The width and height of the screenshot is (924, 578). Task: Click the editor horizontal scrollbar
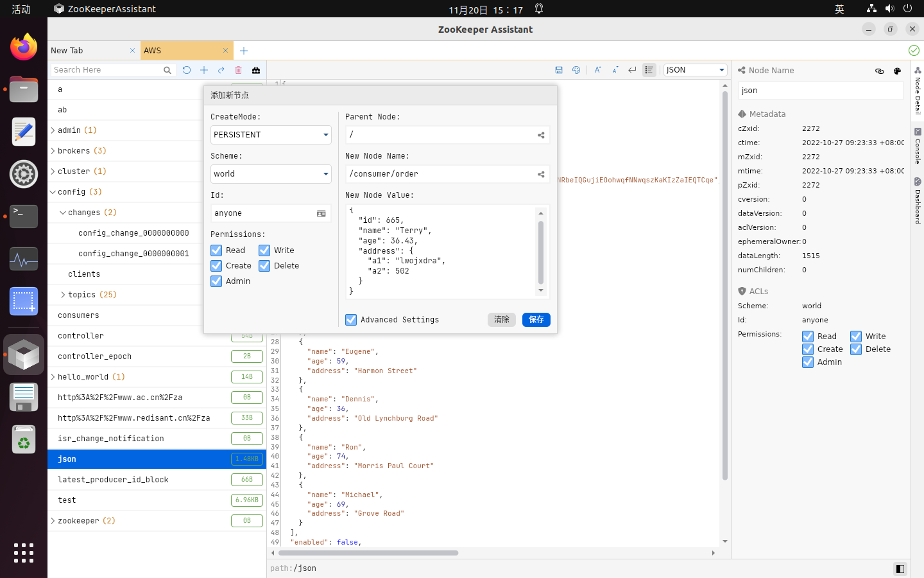point(368,553)
